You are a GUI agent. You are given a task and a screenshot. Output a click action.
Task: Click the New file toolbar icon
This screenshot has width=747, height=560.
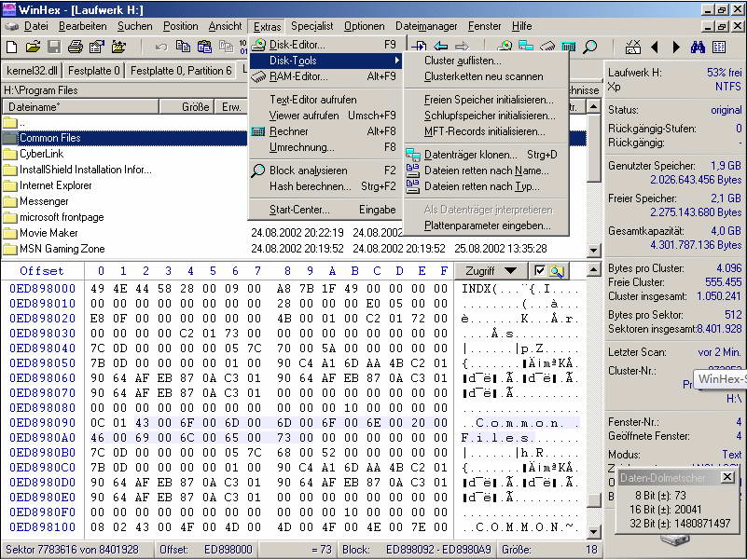coord(12,47)
